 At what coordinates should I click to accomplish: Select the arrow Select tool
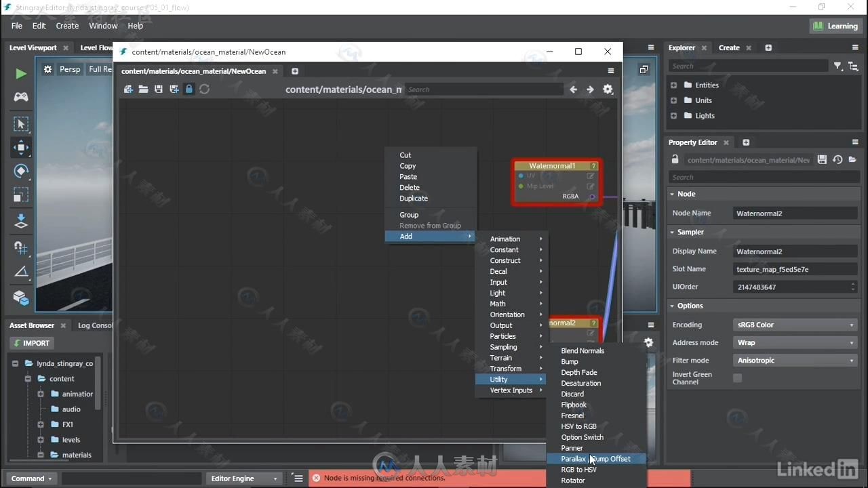tap(21, 124)
